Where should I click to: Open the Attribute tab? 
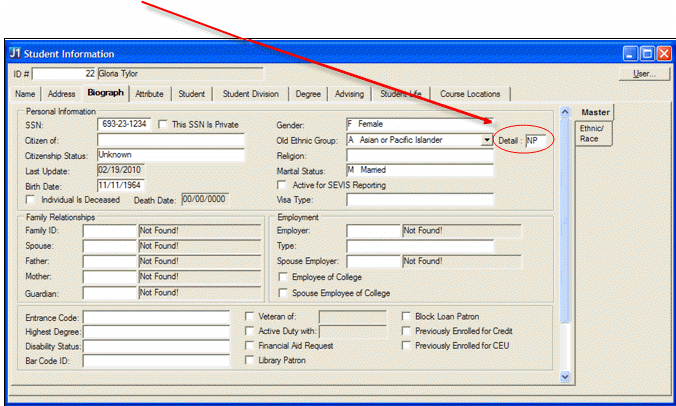(149, 94)
